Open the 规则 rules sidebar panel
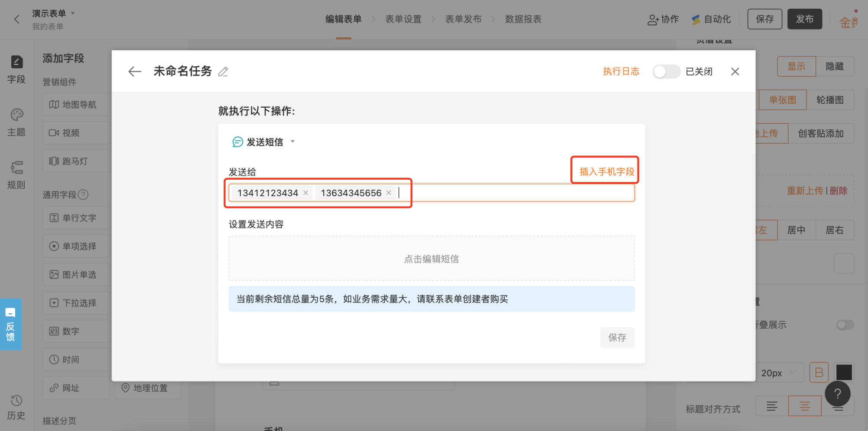 (x=16, y=175)
